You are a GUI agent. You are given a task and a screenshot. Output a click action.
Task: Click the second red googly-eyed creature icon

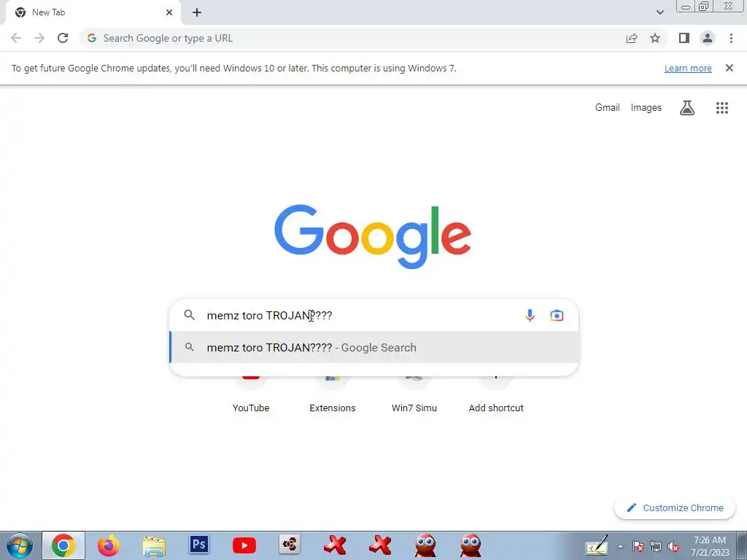tap(471, 545)
